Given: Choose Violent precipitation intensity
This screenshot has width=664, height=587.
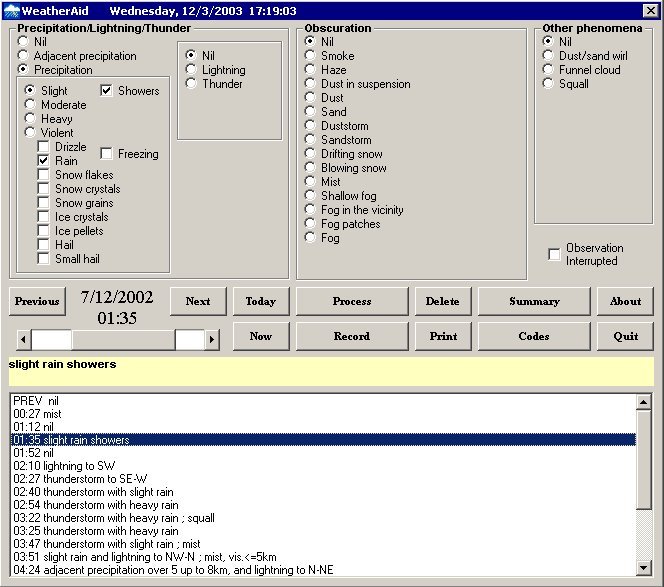Looking at the screenshot, I should pyautogui.click(x=30, y=133).
